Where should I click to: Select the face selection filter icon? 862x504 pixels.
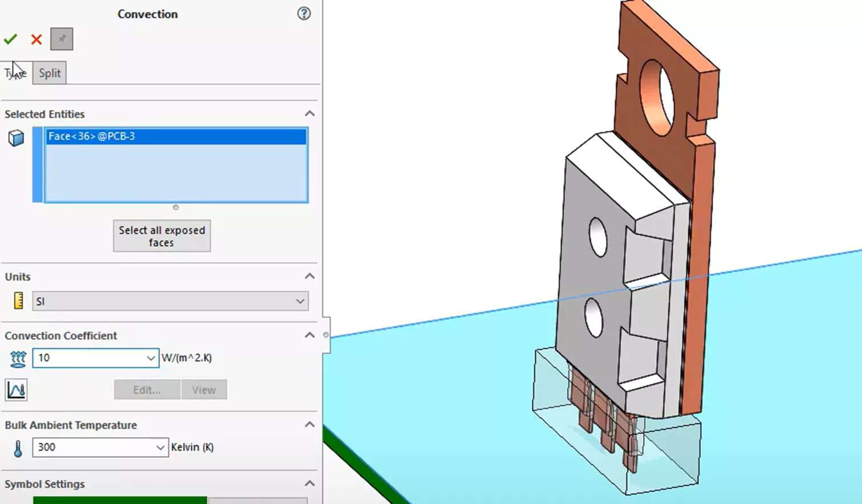[x=17, y=137]
